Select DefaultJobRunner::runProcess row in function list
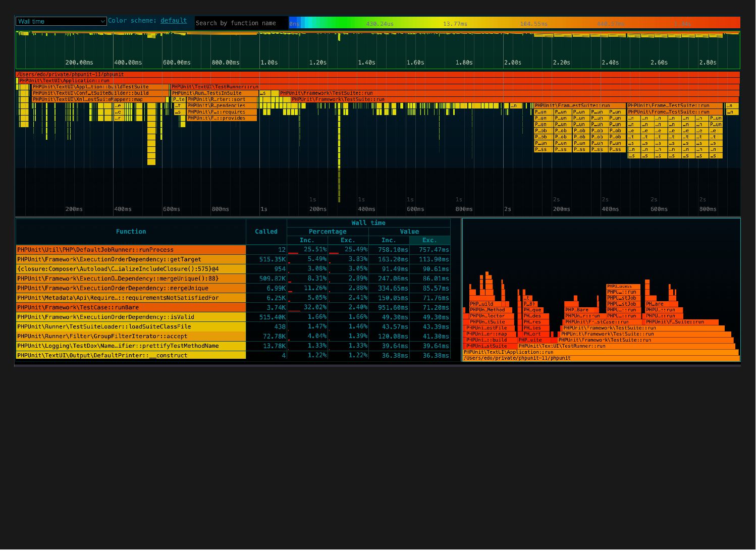The width and height of the screenshot is (756, 551). tap(131, 250)
